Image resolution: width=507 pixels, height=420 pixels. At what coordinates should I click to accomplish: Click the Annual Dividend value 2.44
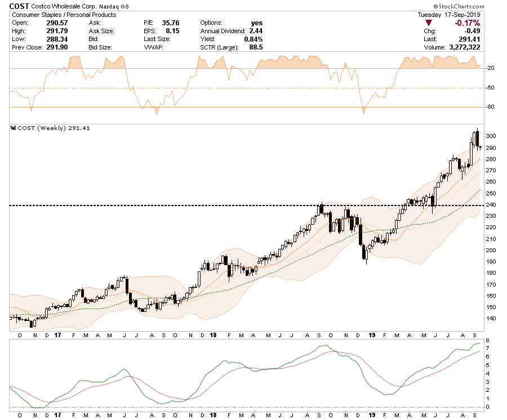click(x=256, y=31)
